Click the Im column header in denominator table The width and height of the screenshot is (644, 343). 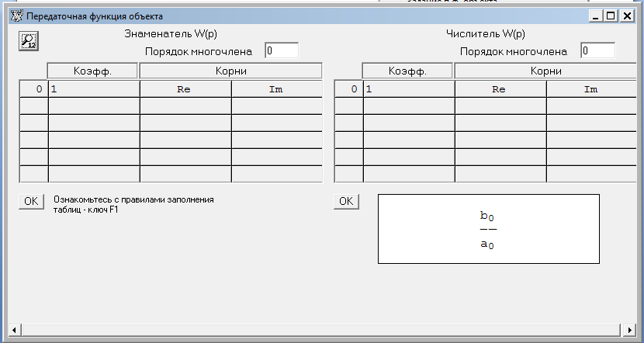(x=277, y=89)
